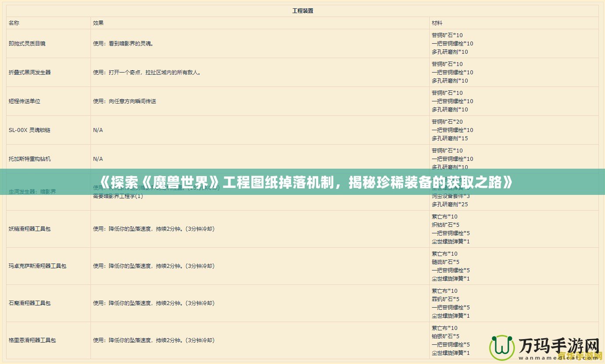Click effect text 使用：看到暗影界的灵魂。
605x364 pixels.
[123, 44]
